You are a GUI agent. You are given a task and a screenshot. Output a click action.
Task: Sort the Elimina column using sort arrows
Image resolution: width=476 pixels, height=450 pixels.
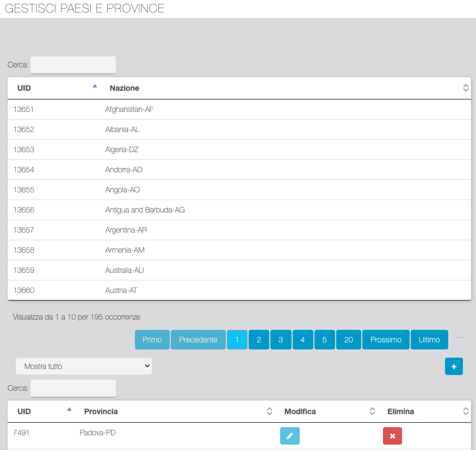point(466,411)
